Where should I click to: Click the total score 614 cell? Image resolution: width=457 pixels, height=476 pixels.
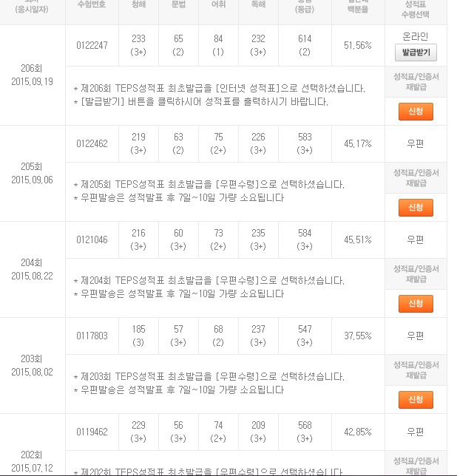(x=305, y=46)
